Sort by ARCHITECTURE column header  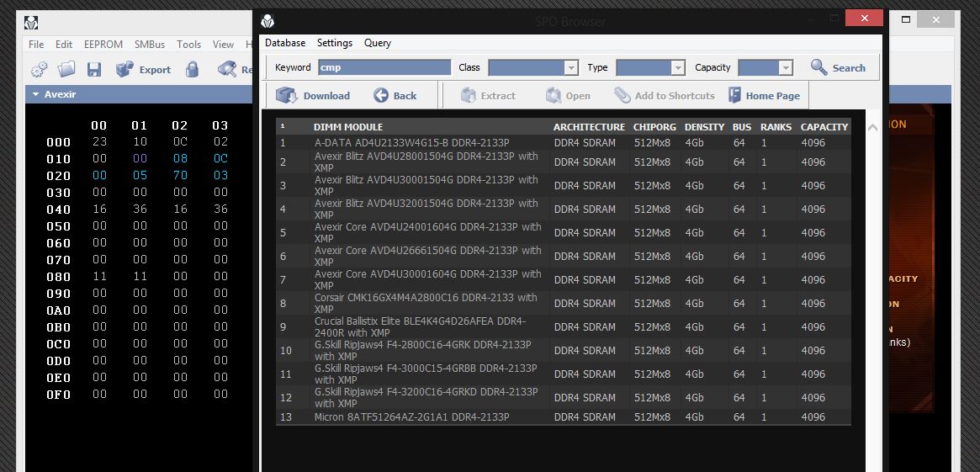[589, 127]
